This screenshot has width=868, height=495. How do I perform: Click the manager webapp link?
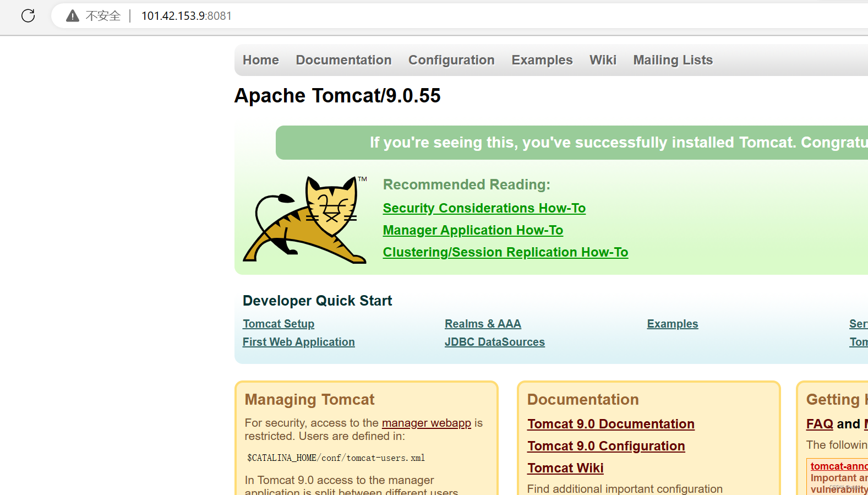pos(427,423)
